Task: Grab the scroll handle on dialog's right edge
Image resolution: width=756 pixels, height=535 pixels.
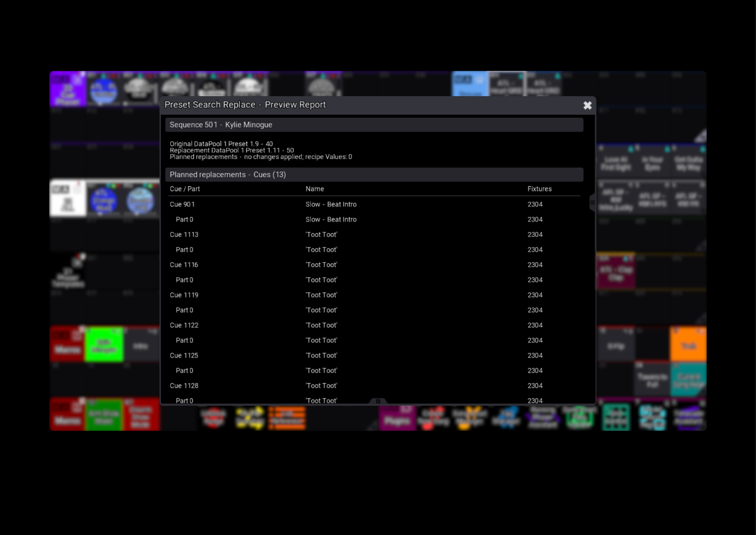Action: pyautogui.click(x=592, y=203)
